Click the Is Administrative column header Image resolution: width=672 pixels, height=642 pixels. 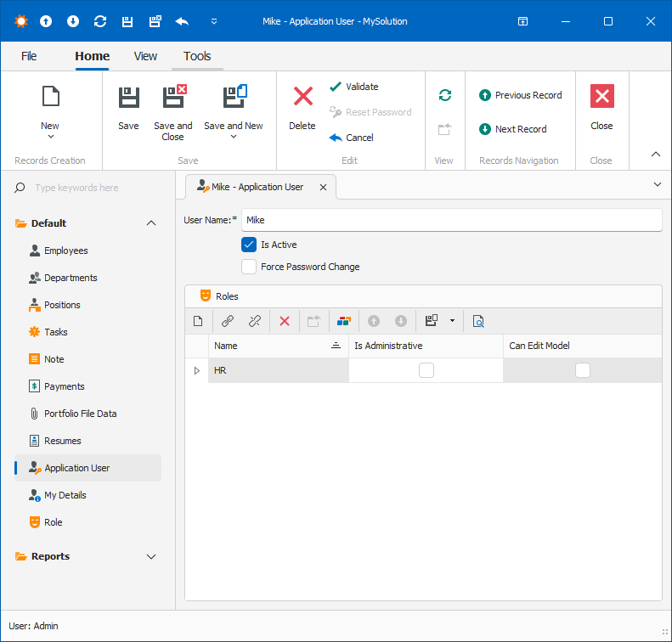click(x=426, y=346)
